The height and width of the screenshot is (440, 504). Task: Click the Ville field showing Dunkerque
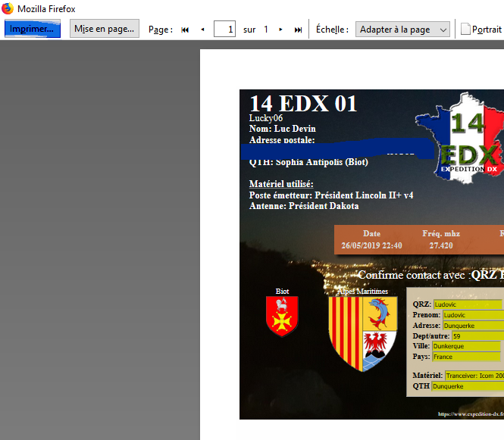pos(466,345)
